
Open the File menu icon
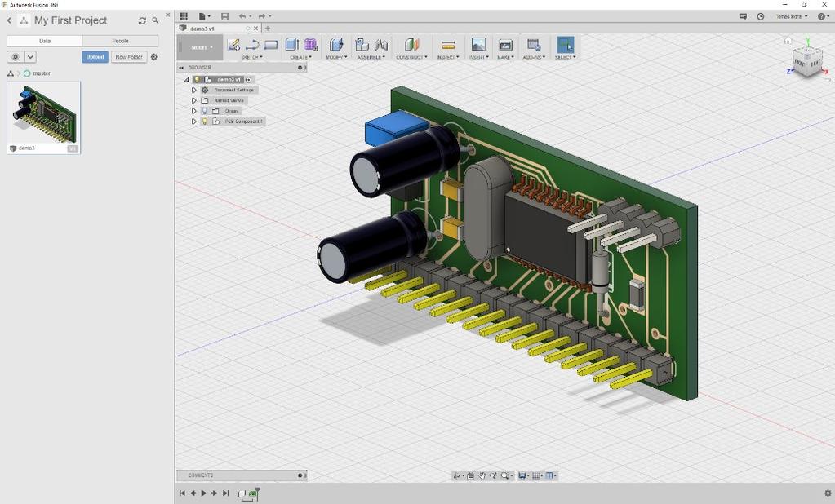click(x=204, y=16)
